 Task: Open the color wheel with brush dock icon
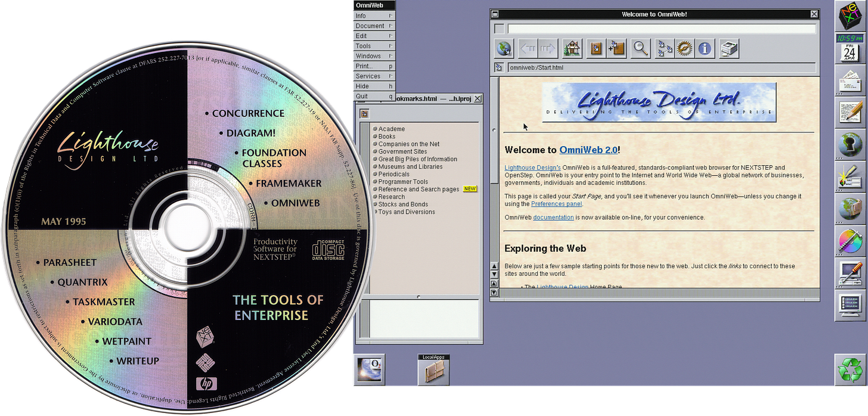coord(851,241)
